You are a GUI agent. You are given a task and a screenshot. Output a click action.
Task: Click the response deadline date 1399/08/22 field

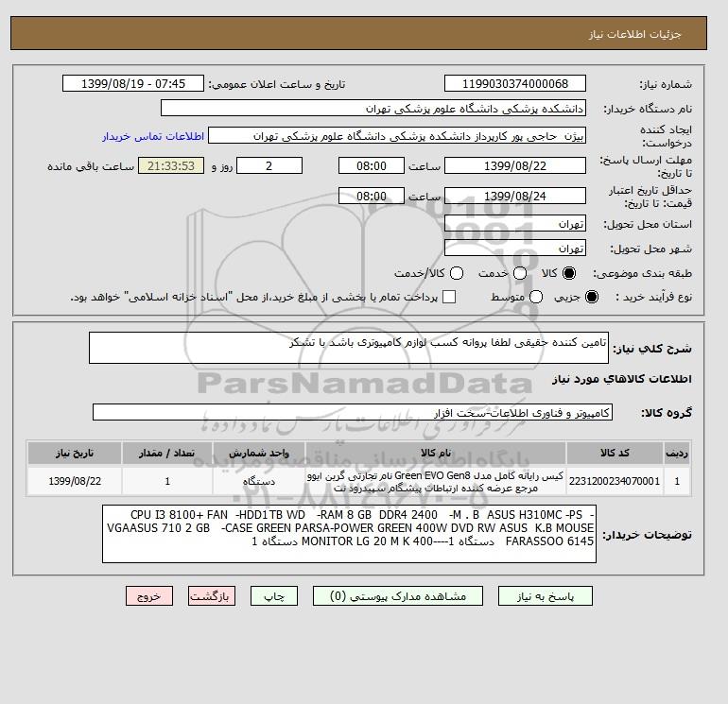pyautogui.click(x=515, y=165)
